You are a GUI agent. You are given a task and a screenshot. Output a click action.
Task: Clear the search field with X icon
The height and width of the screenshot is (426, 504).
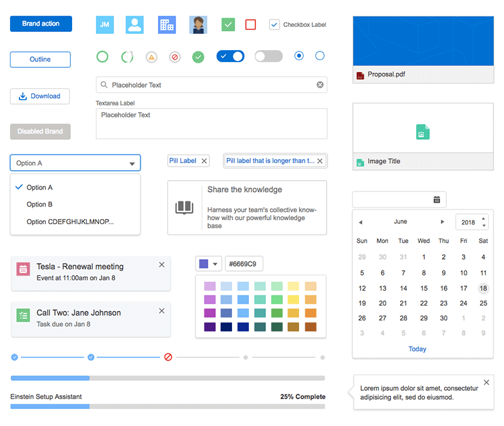320,85
